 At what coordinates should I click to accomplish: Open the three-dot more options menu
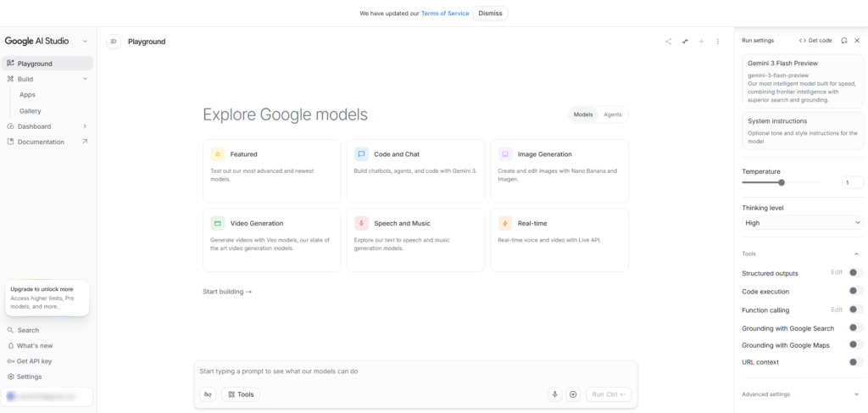point(718,42)
